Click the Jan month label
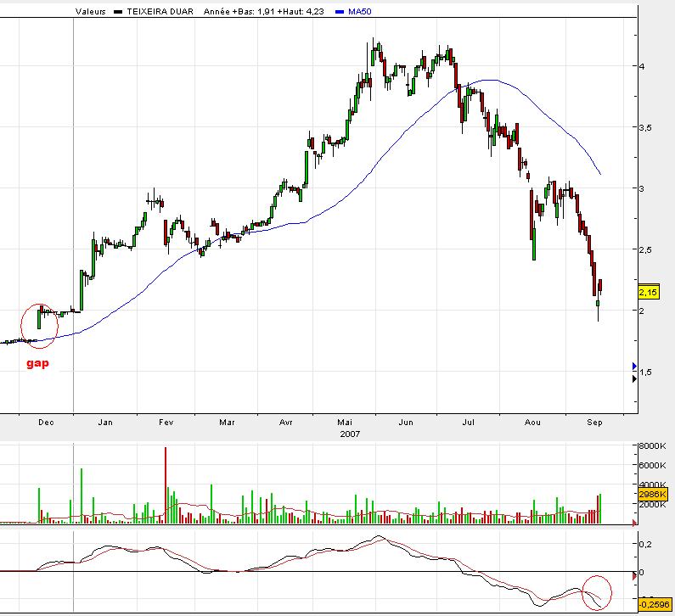Viewport: 675px width, 616px height. tap(105, 423)
